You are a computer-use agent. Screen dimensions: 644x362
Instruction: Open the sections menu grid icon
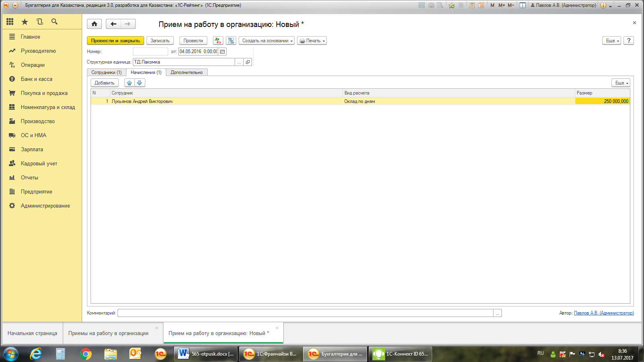(10, 22)
